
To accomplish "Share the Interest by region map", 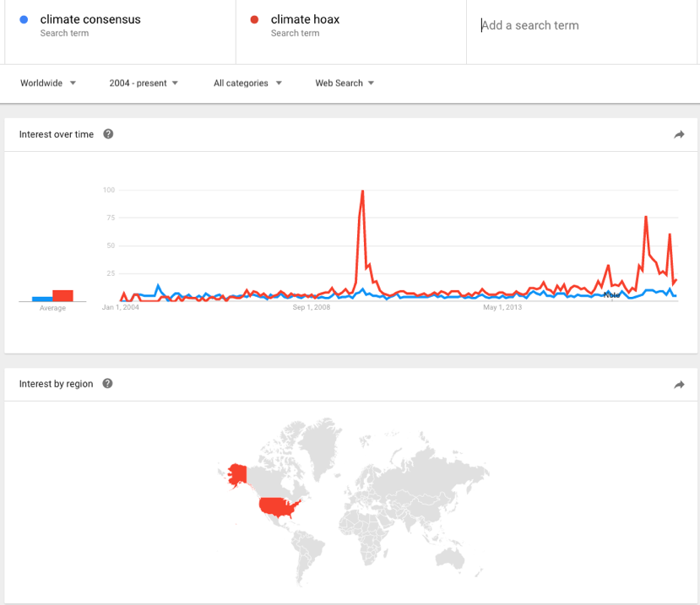I will pos(679,385).
